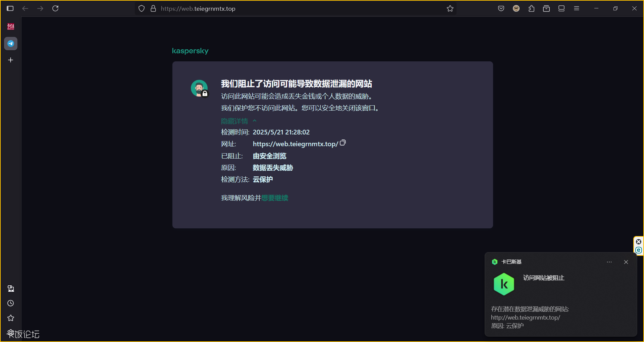The height and width of the screenshot is (342, 644).
Task: Open tracking protection shield in address bar
Action: click(142, 8)
